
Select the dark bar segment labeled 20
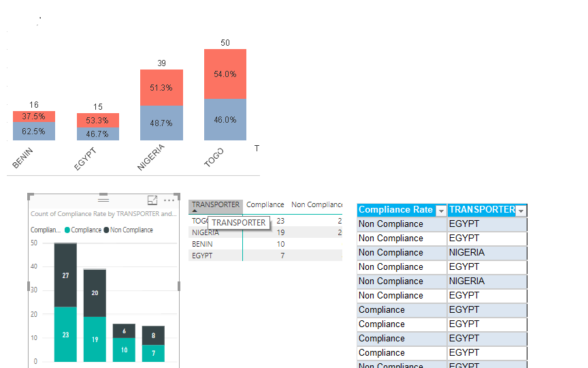(95, 293)
